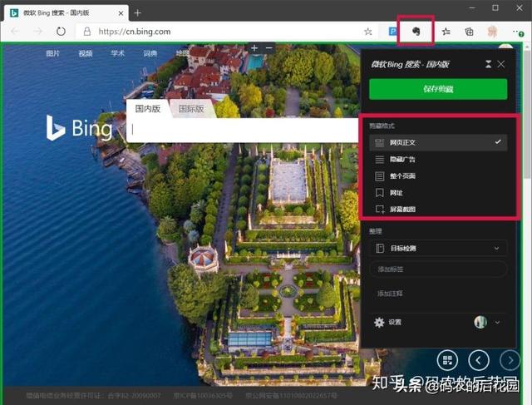Close the Evernote clipper panel
Image resolution: width=532 pixels, height=405 pixels.
501,64
